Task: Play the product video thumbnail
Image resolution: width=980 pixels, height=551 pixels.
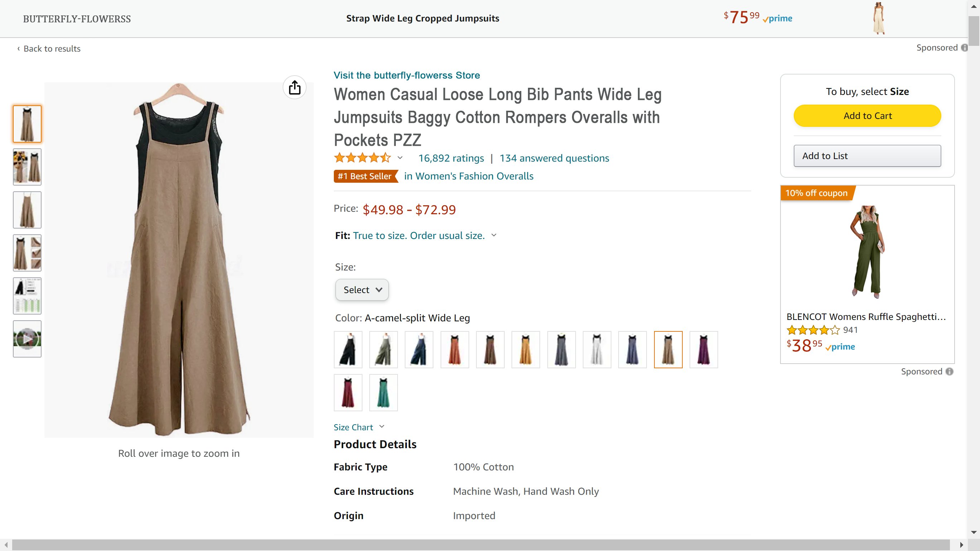Action: click(27, 338)
